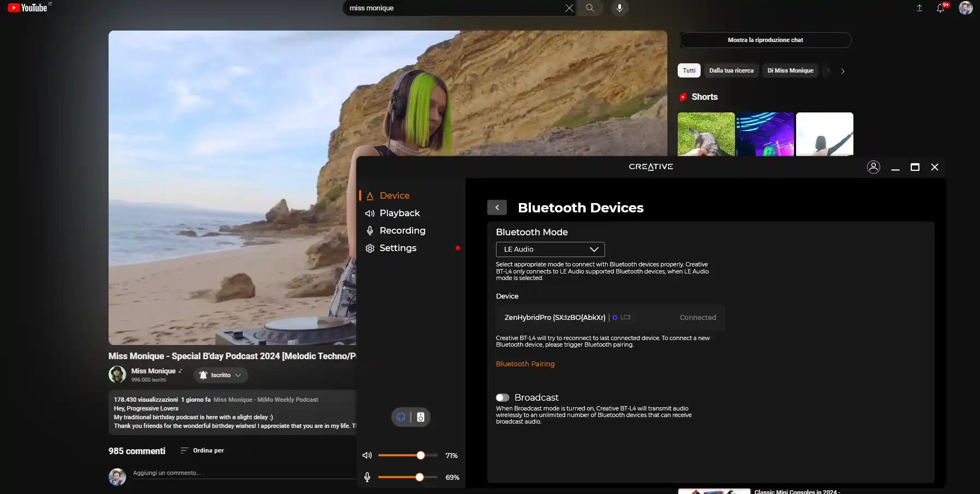Open YouTube notifications bell
This screenshot has width=980, height=494.
(941, 8)
